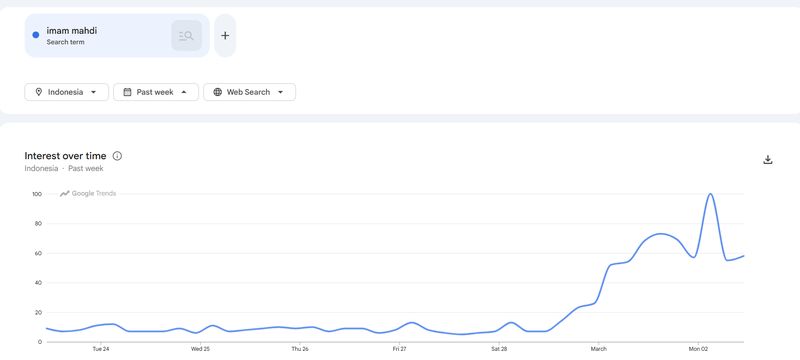Click the globe icon in Web Search filter
The width and height of the screenshot is (800, 360).
pos(217,92)
